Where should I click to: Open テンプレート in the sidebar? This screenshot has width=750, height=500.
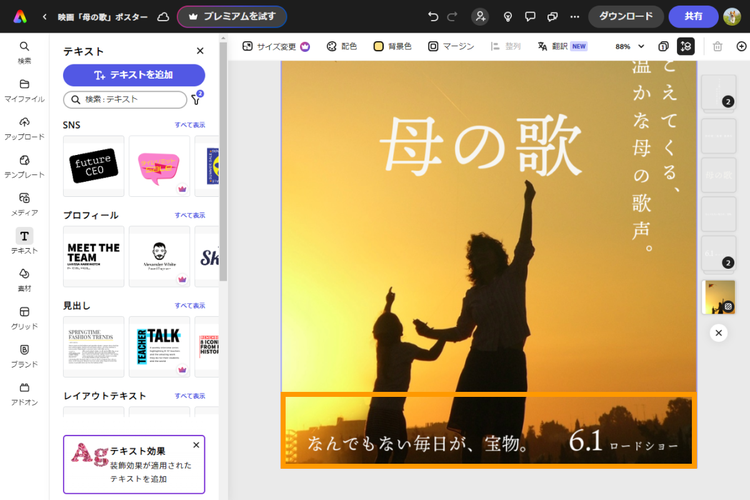point(24,166)
